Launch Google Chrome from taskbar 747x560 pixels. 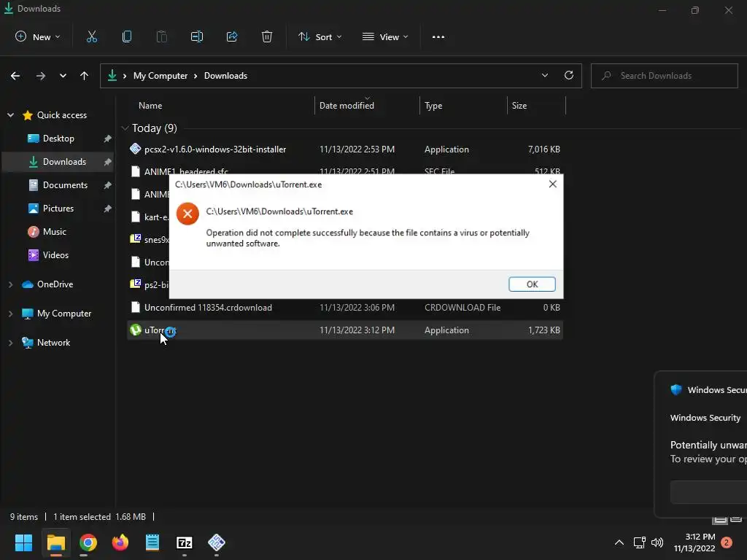pos(88,542)
